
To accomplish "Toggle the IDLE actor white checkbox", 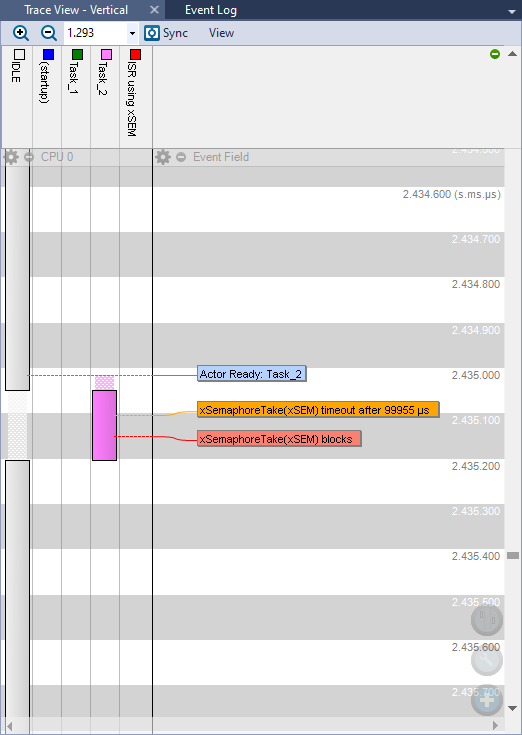I will pyautogui.click(x=19, y=54).
